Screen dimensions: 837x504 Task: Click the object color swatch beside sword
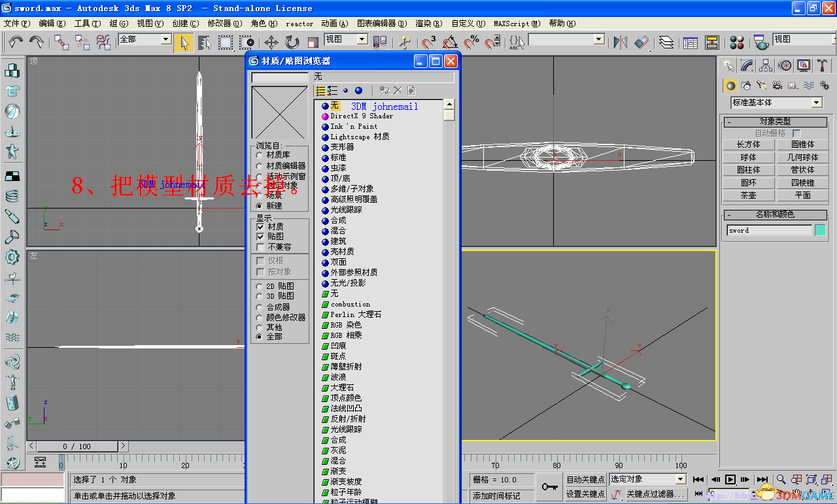click(820, 230)
